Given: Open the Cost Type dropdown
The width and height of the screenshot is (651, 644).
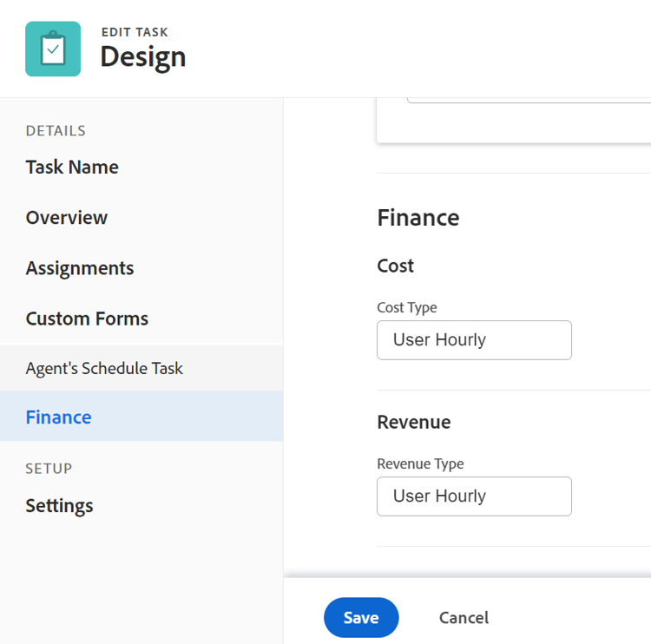Looking at the screenshot, I should 474,340.
